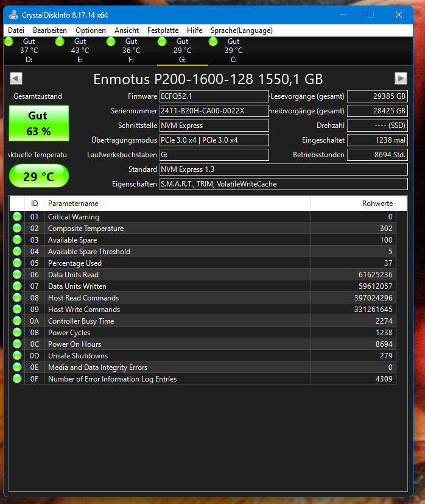
Task: Click the Parametername column header
Action: coord(177,204)
